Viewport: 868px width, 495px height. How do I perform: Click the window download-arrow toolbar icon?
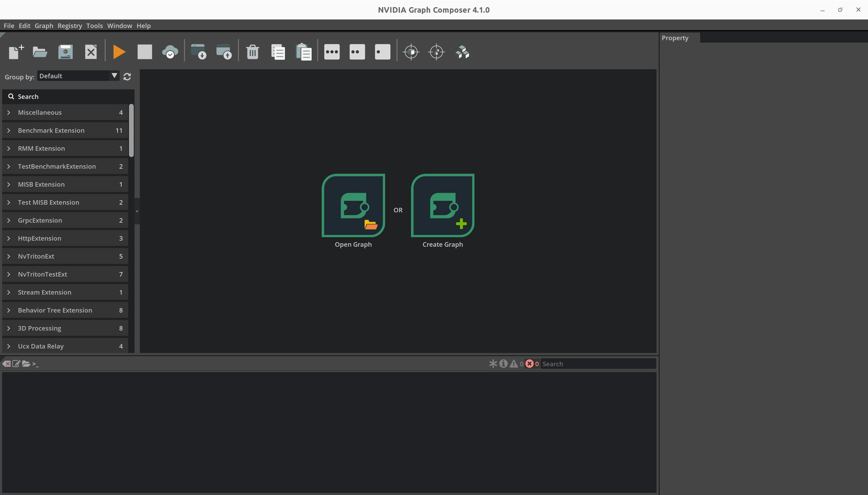click(199, 52)
